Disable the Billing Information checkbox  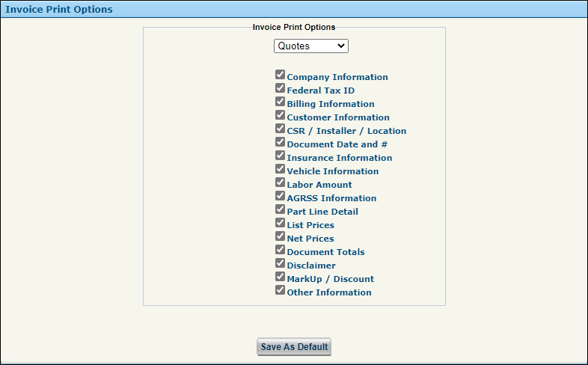pos(280,102)
